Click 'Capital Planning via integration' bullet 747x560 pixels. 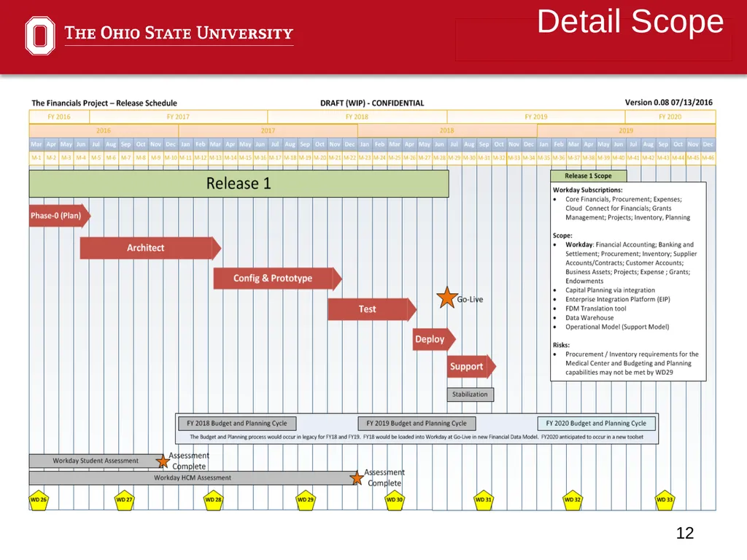[x=610, y=290]
